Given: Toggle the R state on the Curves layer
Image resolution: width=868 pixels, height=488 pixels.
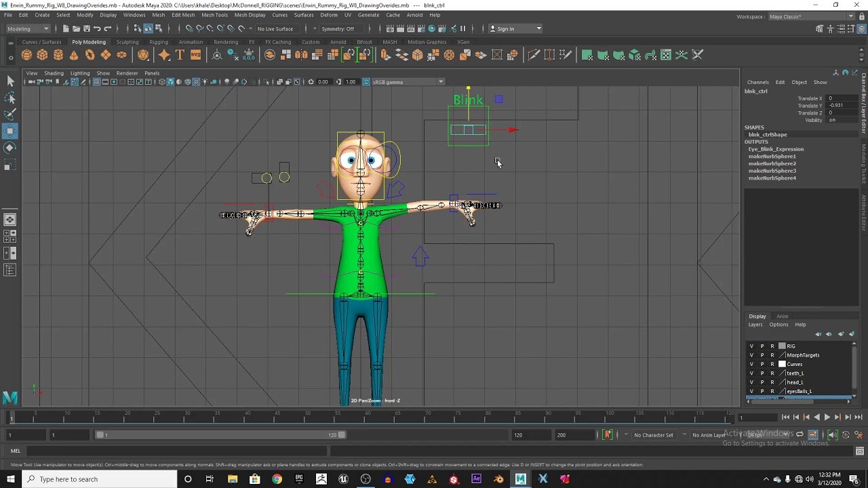Looking at the screenshot, I should pos(772,364).
